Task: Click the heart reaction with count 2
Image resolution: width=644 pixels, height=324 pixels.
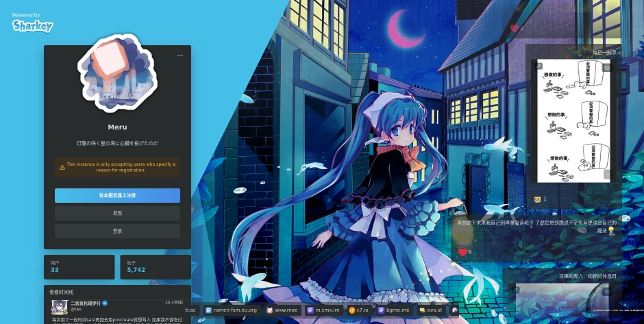Action: point(517,28)
